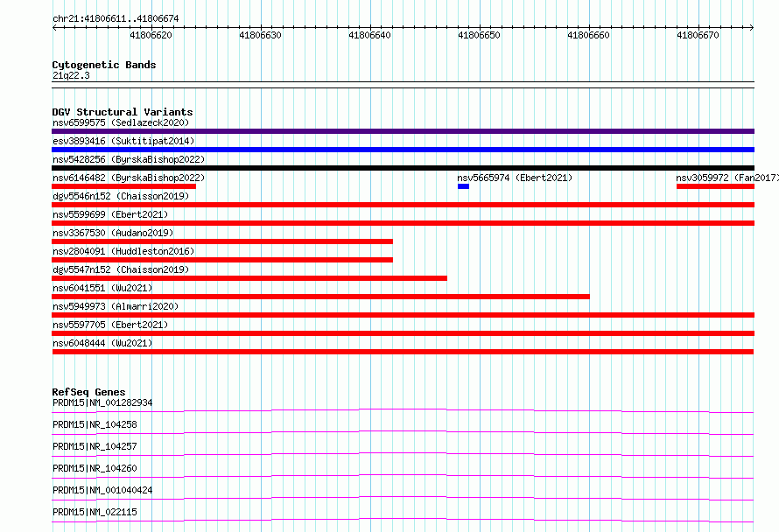Click the red nsv3059972 variant bar

click(715, 186)
